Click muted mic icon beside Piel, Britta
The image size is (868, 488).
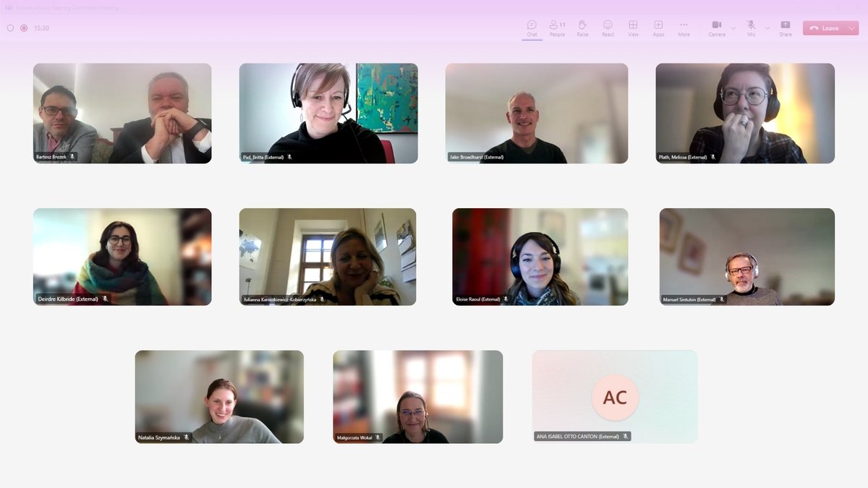pos(289,157)
